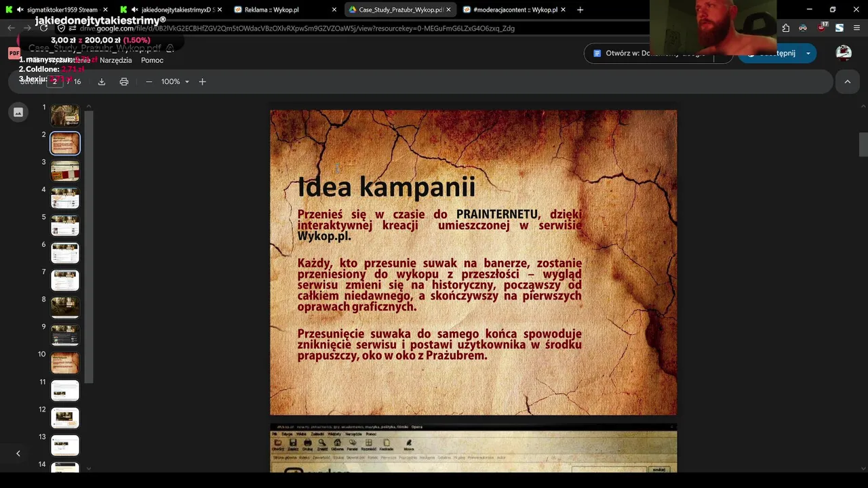This screenshot has width=868, height=488.
Task: Open the 100% zoom level dropdown
Action: pos(175,81)
